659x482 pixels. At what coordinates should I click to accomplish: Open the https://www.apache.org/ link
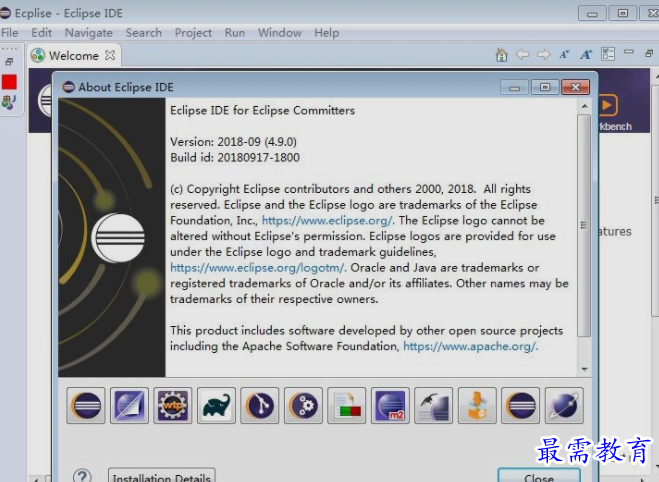470,346
